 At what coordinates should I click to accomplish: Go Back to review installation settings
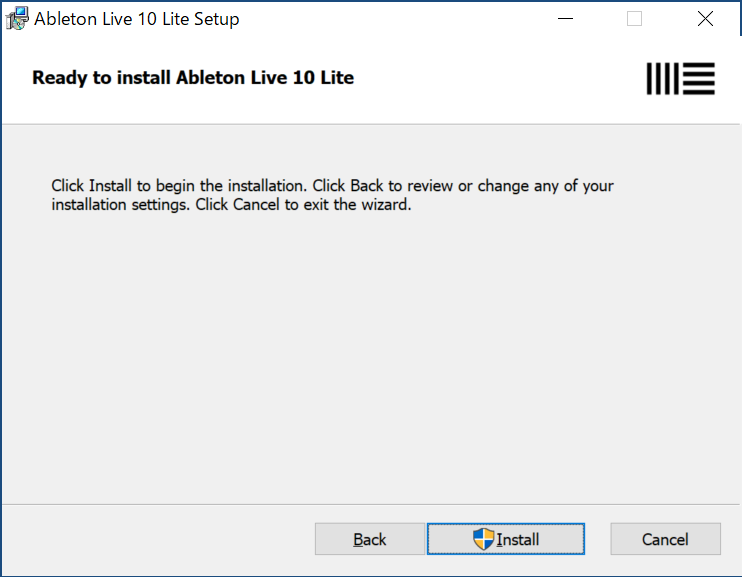point(370,539)
